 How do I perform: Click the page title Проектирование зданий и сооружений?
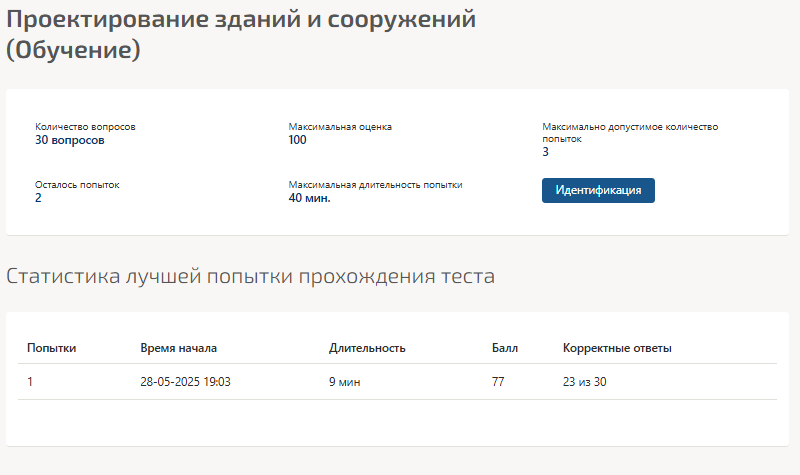pyautogui.click(x=241, y=19)
